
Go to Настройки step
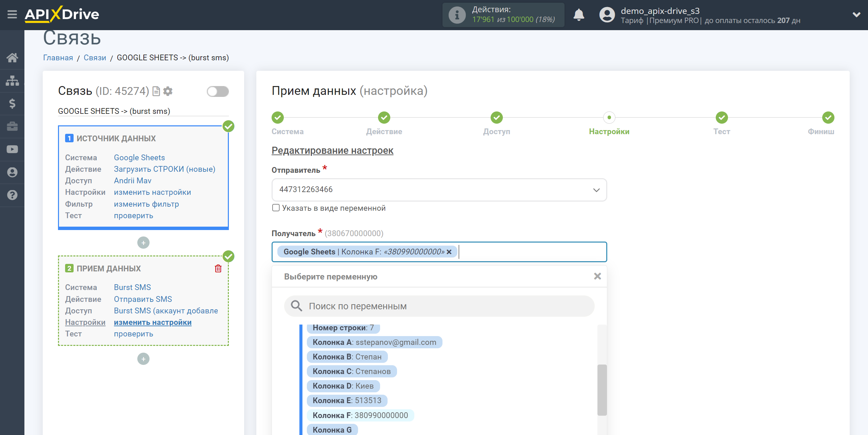pos(609,118)
